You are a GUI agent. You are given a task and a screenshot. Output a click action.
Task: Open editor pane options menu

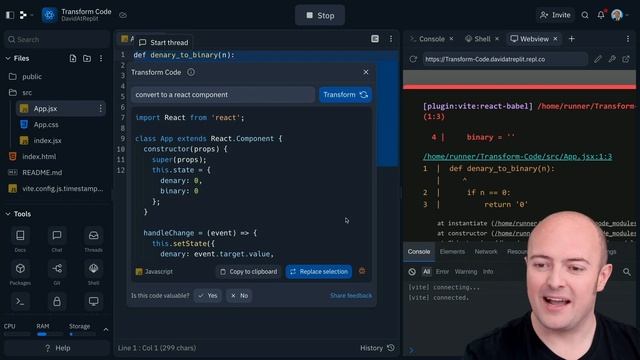[x=391, y=39]
